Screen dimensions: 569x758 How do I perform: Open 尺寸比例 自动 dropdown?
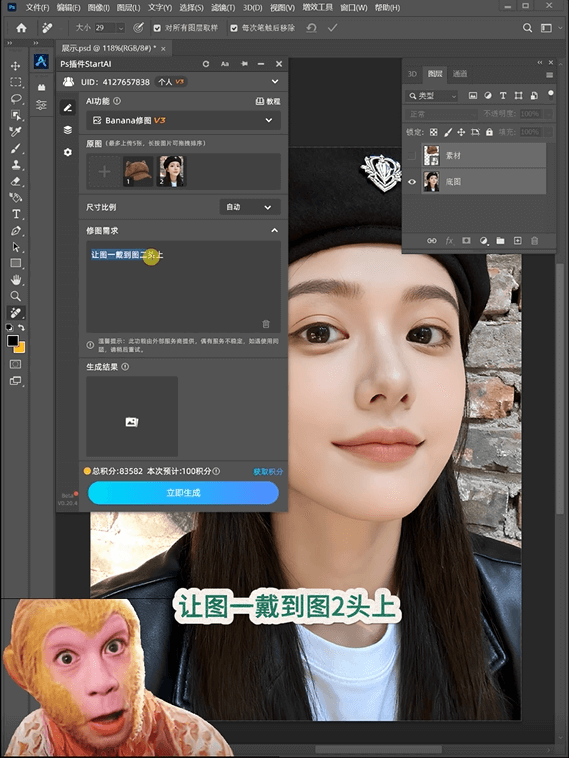250,207
